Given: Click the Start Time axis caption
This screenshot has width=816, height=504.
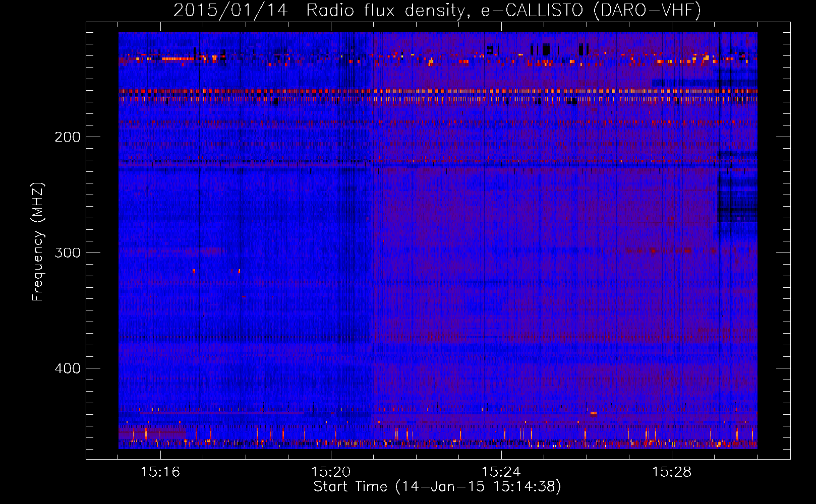Looking at the screenshot, I should pos(351,487).
